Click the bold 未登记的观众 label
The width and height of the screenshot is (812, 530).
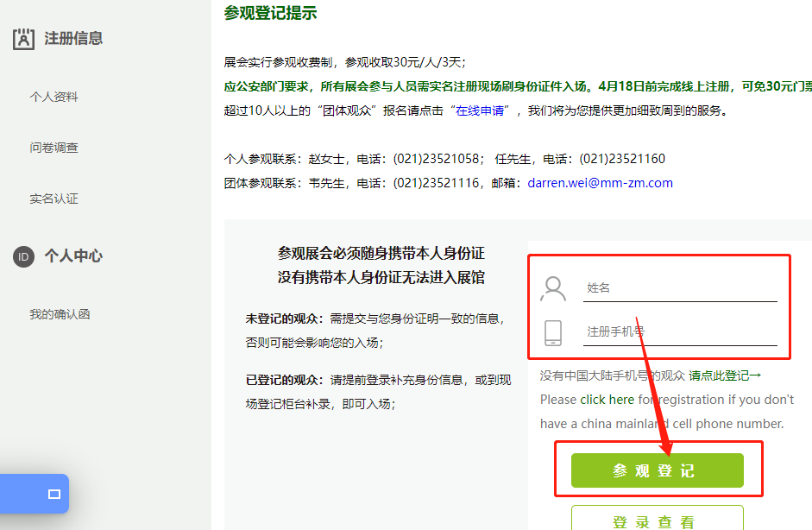[281, 319]
